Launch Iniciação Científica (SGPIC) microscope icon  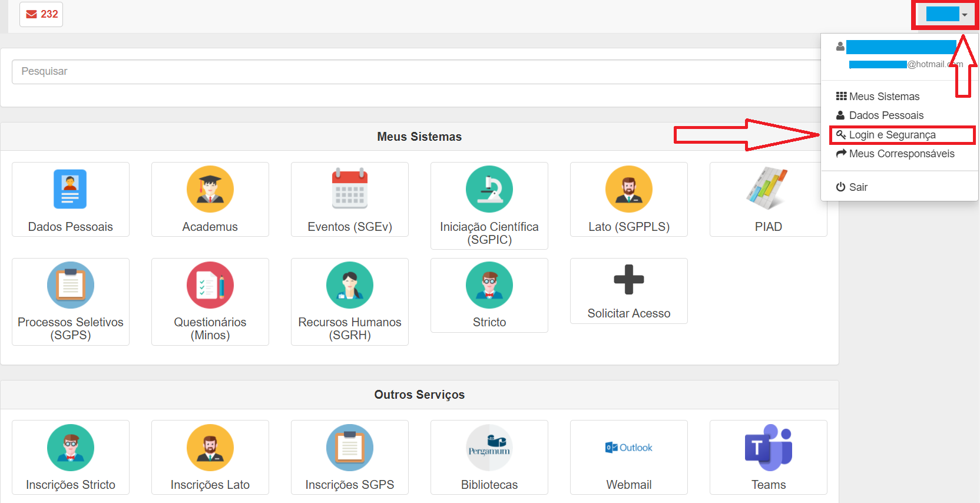click(x=489, y=189)
